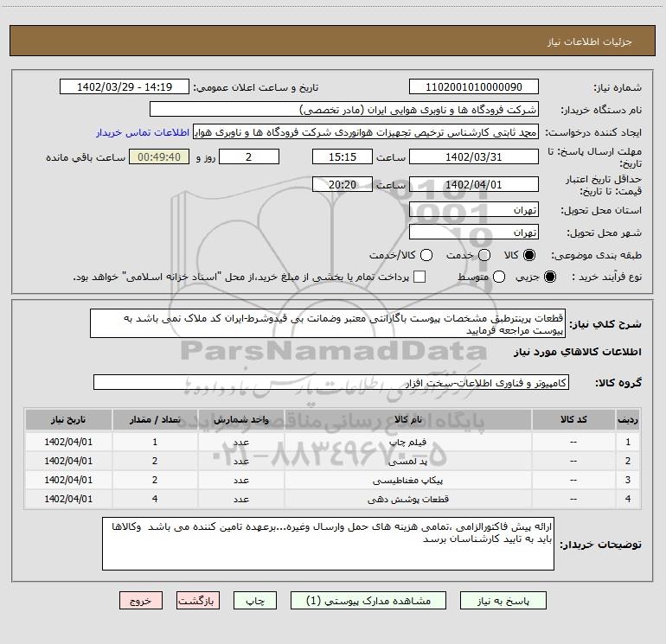Screen dimensions: 666x644
Task: Tick the Islamic treasury payment checkbox
Action: pyautogui.click(x=419, y=277)
